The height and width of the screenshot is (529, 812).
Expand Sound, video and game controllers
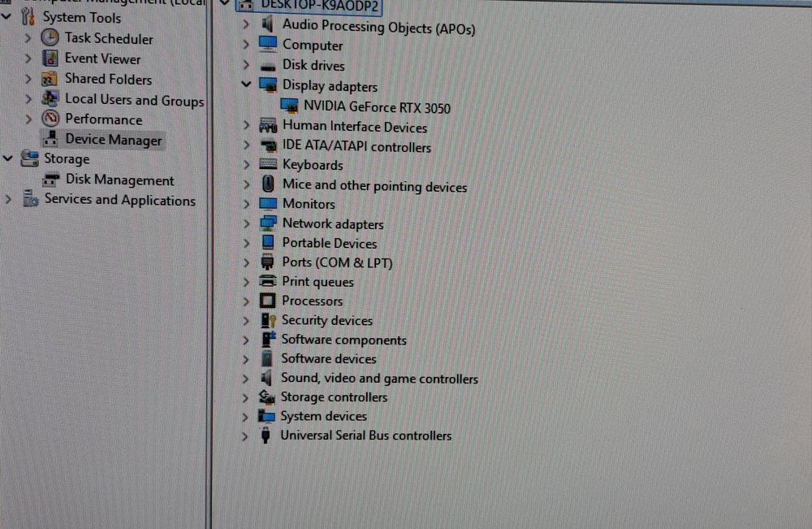(x=245, y=379)
